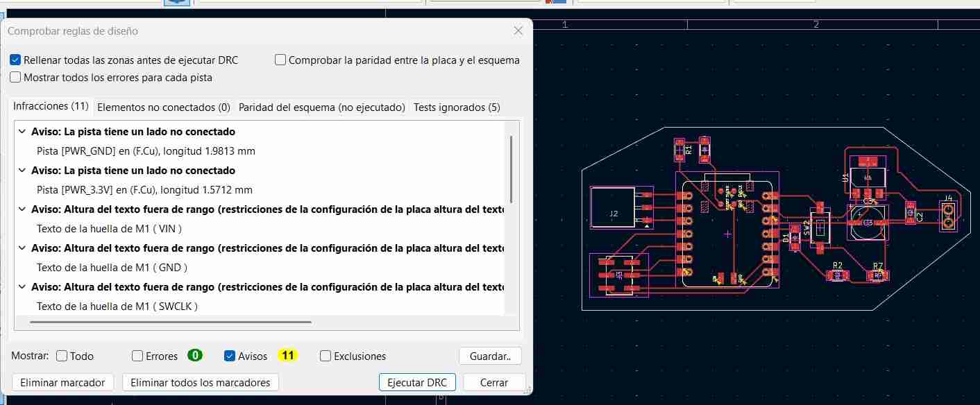Screen dimensions: 980x405
Task: Select the 'Pista [PWR_GND]' violation entry
Action: (x=146, y=150)
